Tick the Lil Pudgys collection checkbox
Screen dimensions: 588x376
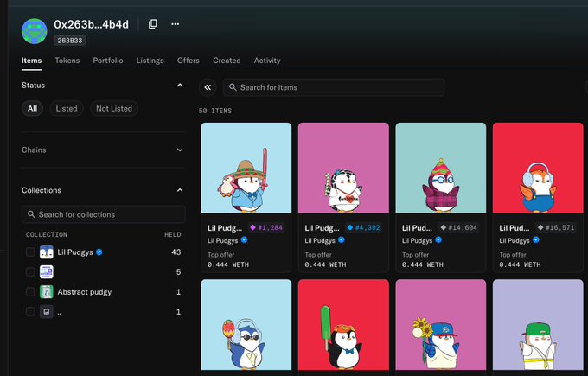coord(30,252)
